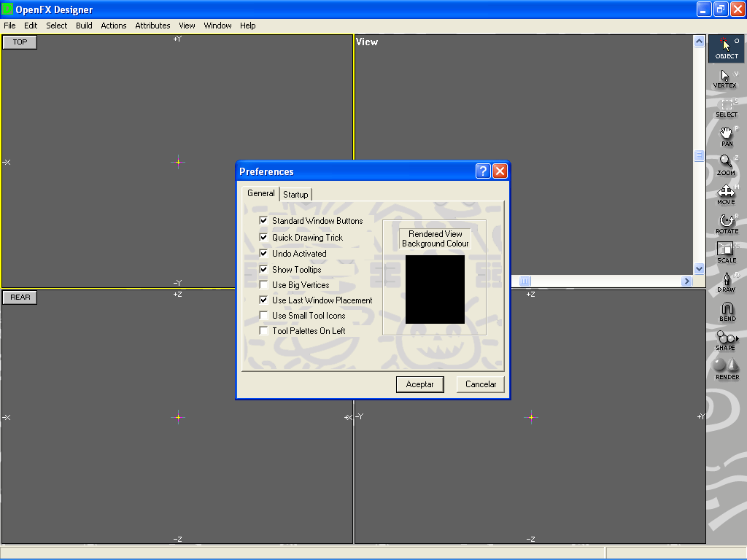Click the Cancelar button

481,384
